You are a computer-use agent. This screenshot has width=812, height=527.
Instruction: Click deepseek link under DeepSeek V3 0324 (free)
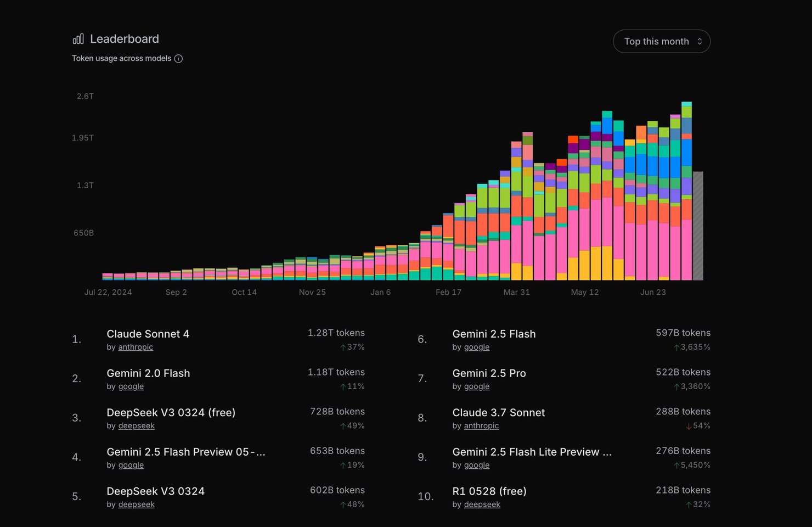pyautogui.click(x=136, y=426)
